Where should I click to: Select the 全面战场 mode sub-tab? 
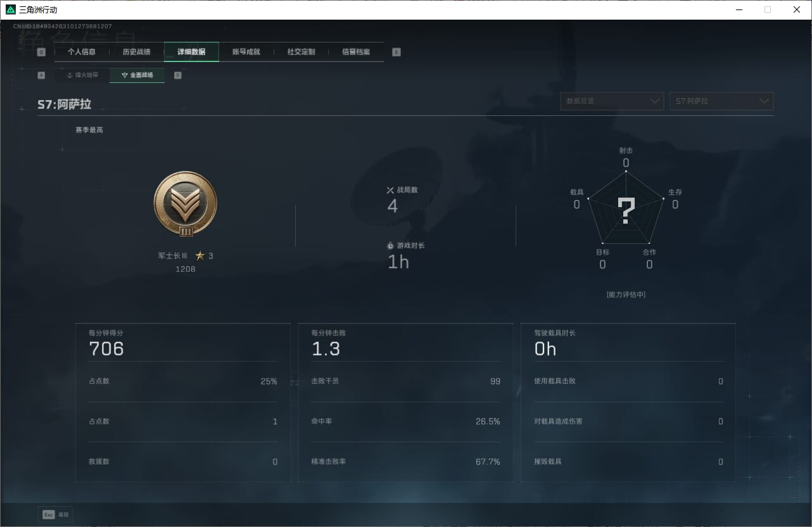[137, 75]
